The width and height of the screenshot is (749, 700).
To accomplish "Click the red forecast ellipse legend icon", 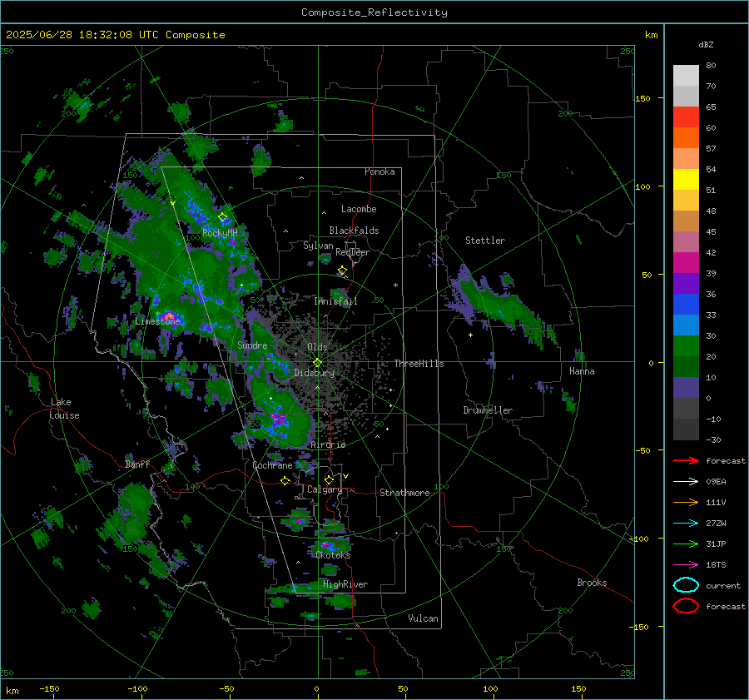I will [x=686, y=606].
